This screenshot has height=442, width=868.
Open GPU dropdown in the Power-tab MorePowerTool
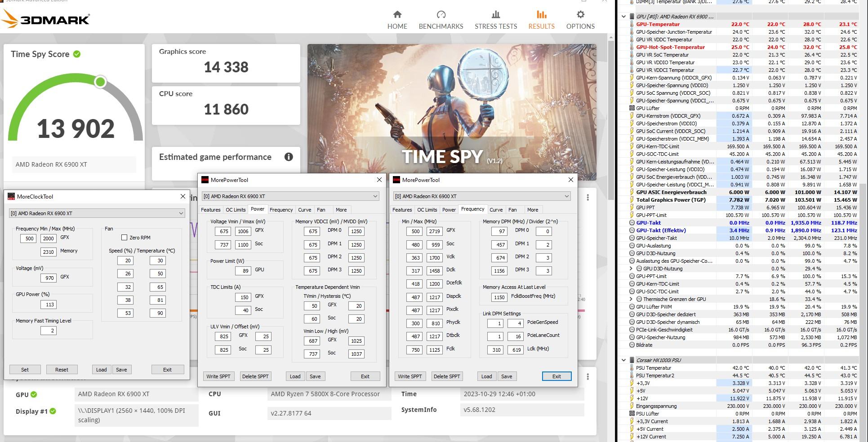pos(290,196)
